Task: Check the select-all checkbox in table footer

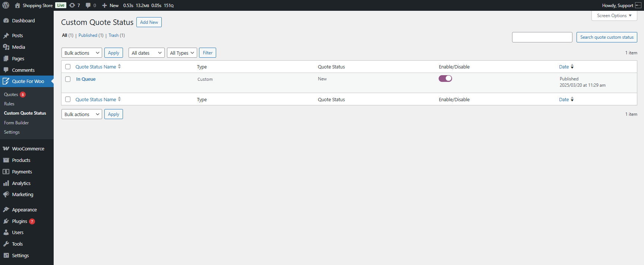Action: (x=68, y=99)
